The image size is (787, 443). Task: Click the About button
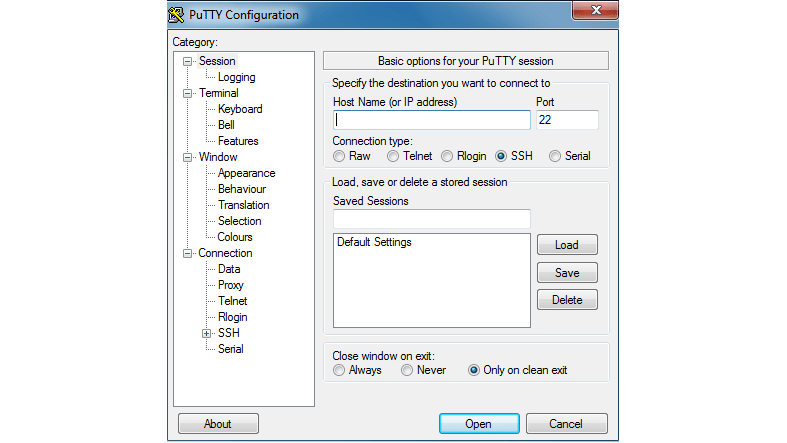point(218,424)
